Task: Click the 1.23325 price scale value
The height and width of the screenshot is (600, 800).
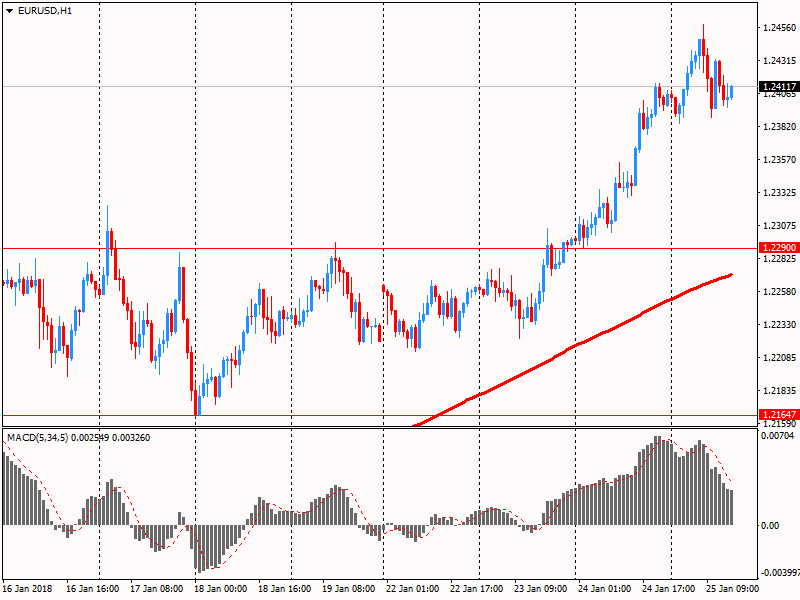Action: coord(780,193)
